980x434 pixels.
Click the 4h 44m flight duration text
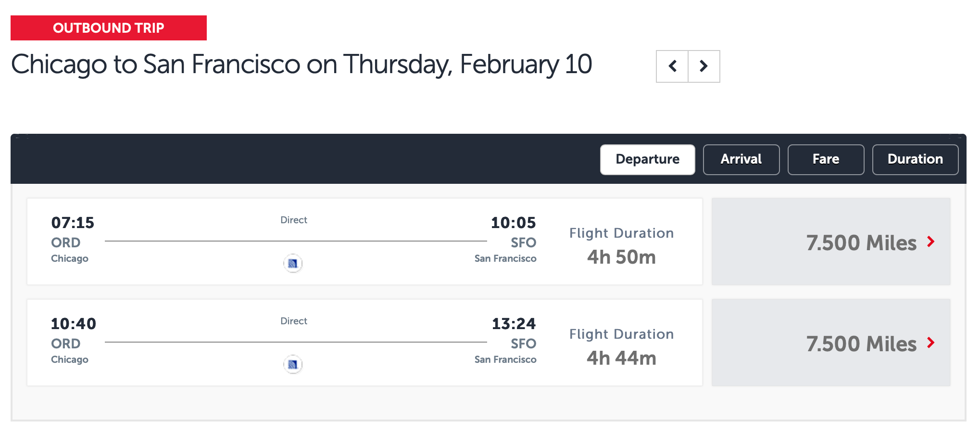[x=621, y=358]
